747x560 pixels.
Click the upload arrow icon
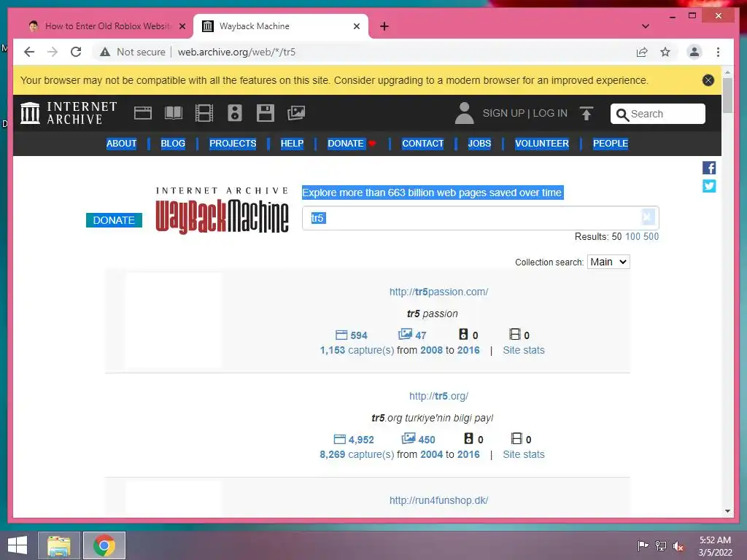coord(587,113)
